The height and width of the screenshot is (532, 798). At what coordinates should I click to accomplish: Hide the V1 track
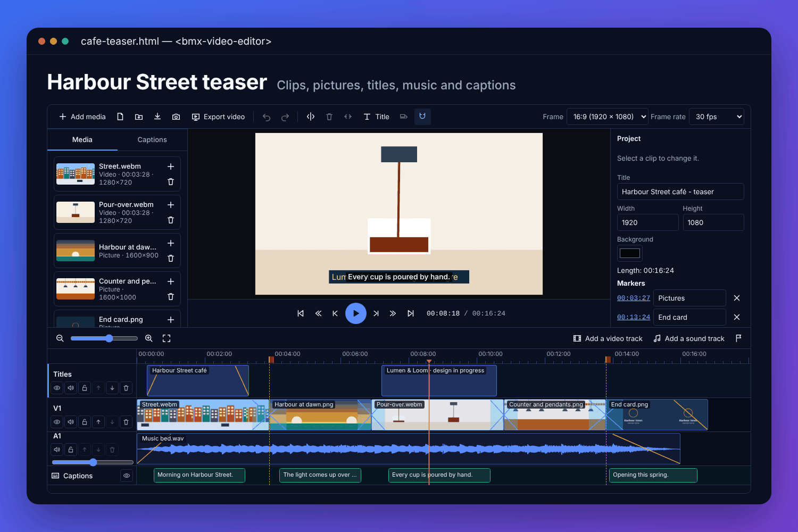pos(57,422)
